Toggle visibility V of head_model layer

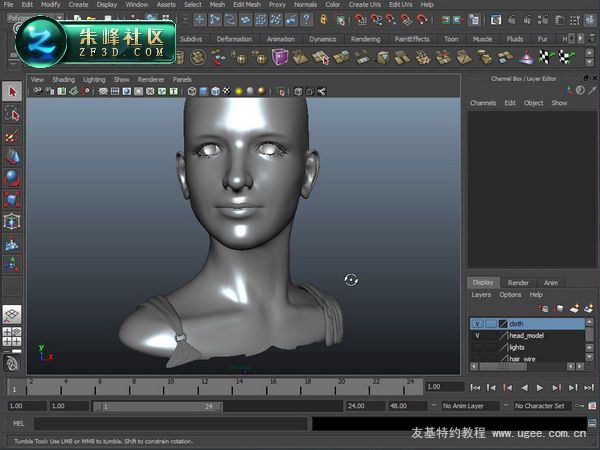pyautogui.click(x=477, y=336)
